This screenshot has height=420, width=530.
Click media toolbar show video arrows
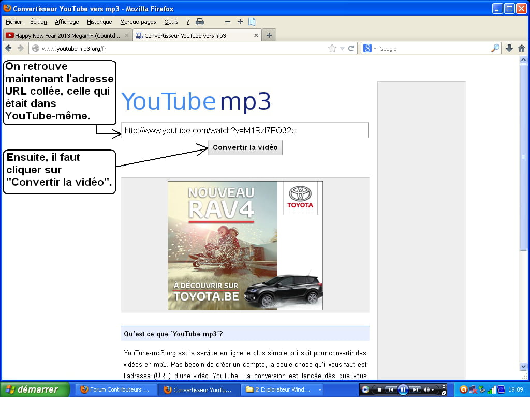(x=444, y=386)
